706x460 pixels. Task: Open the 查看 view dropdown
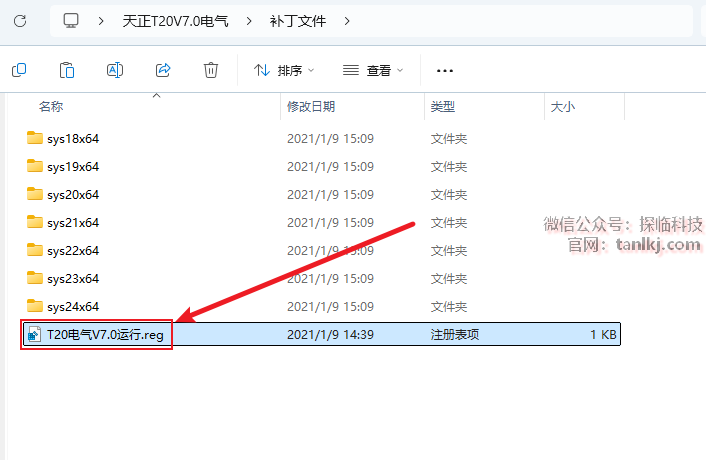pyautogui.click(x=373, y=71)
